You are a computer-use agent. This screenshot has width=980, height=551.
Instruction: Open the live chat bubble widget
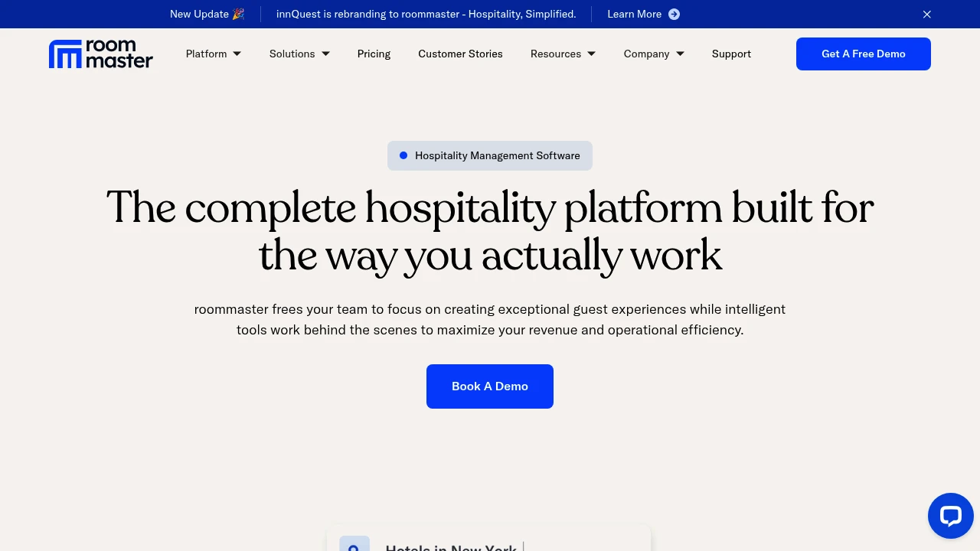click(x=950, y=516)
